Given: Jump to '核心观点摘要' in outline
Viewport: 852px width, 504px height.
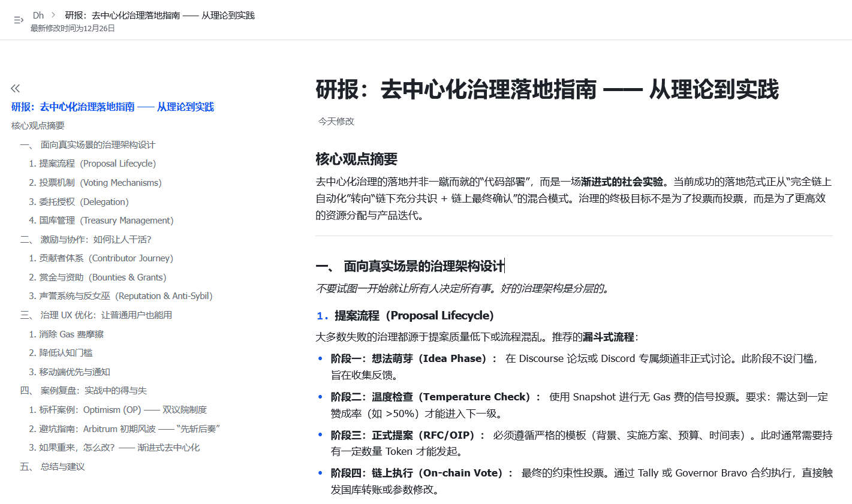Looking at the screenshot, I should click(x=38, y=126).
